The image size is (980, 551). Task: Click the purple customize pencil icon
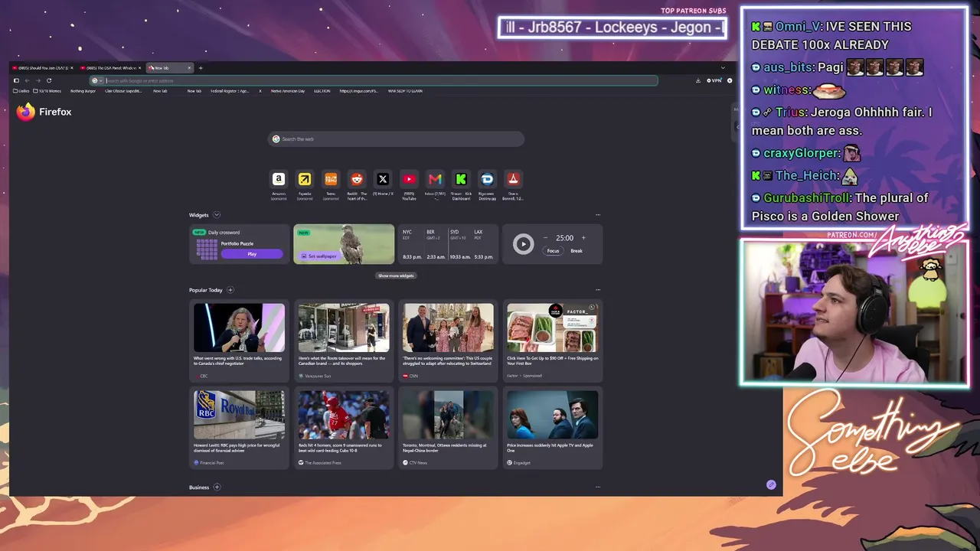[771, 484]
